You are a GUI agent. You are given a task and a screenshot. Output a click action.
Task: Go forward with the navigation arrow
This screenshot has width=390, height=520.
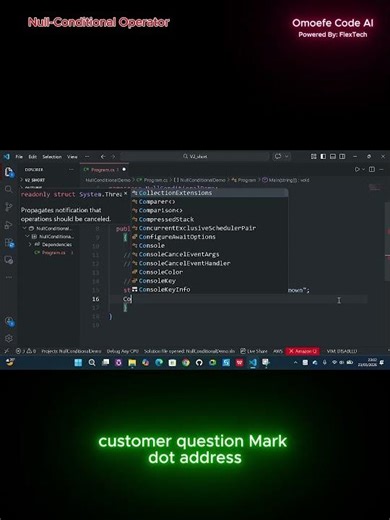[113, 156]
